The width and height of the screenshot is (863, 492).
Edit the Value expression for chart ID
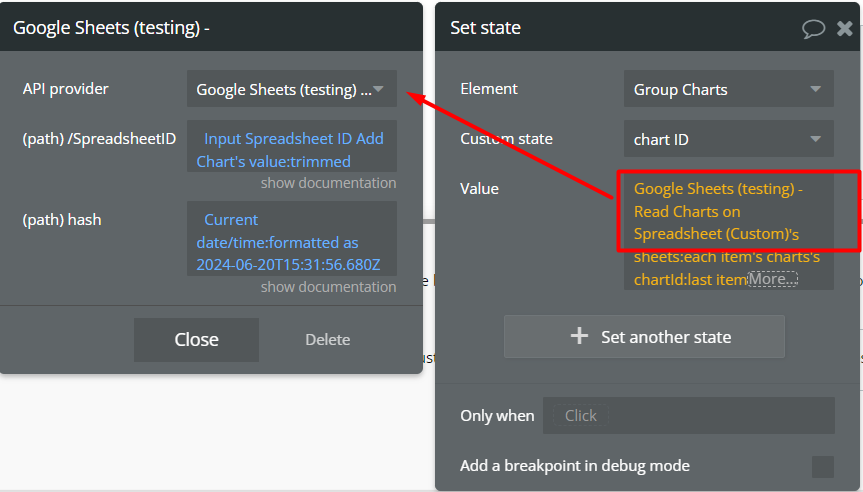coord(728,233)
